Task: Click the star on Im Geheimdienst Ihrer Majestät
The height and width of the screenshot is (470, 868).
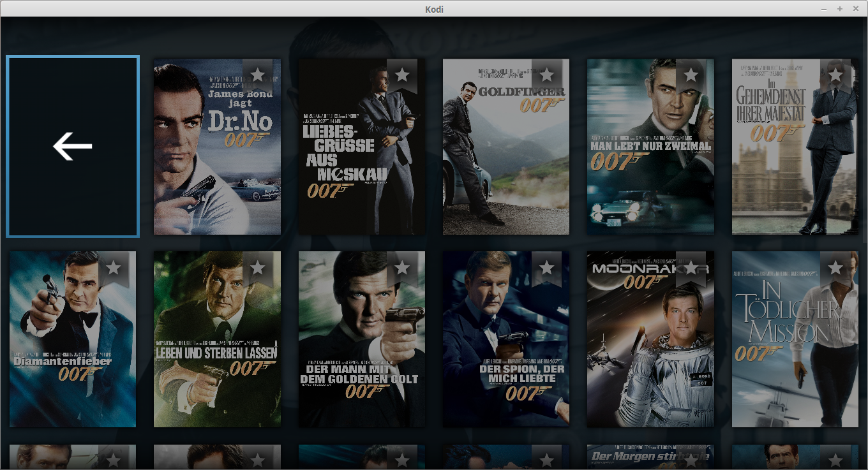Action: coord(835,75)
